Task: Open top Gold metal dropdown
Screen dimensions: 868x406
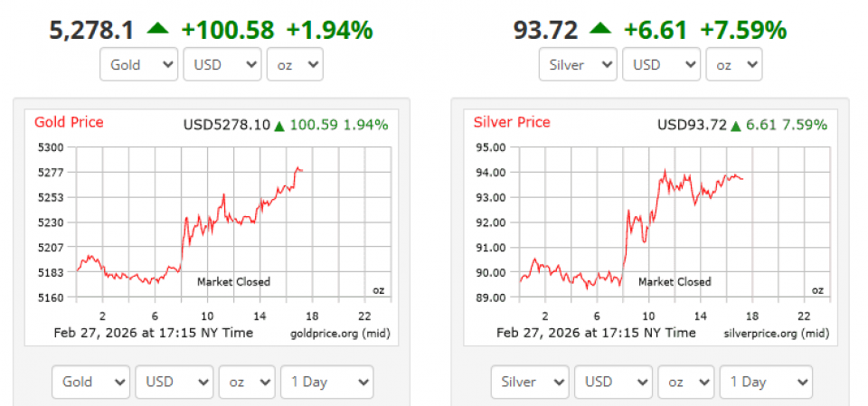Action: pos(139,65)
